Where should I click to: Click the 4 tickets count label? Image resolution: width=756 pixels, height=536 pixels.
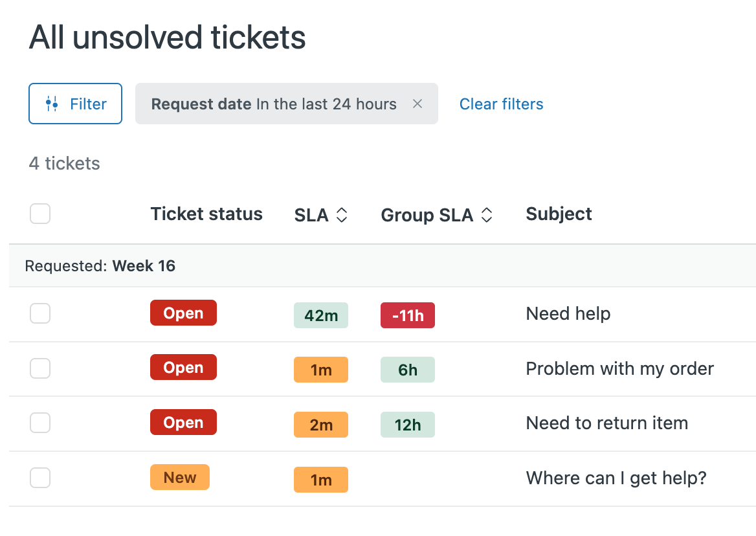[x=64, y=163]
